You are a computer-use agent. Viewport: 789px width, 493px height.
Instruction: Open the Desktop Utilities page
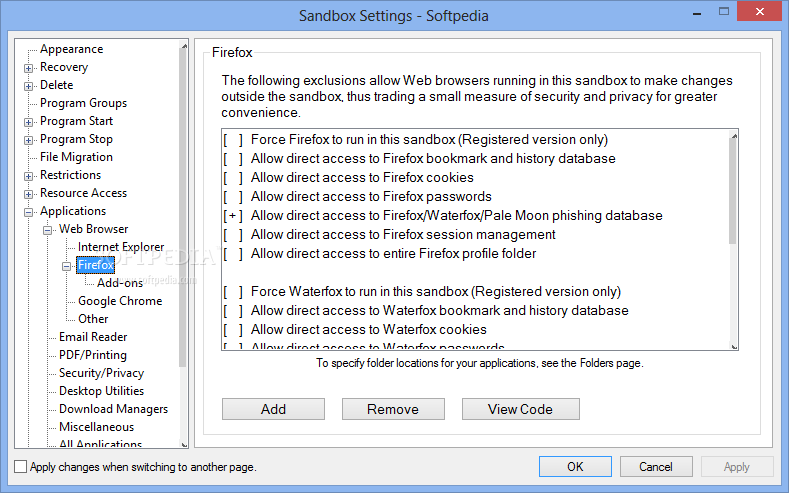[x=102, y=391]
